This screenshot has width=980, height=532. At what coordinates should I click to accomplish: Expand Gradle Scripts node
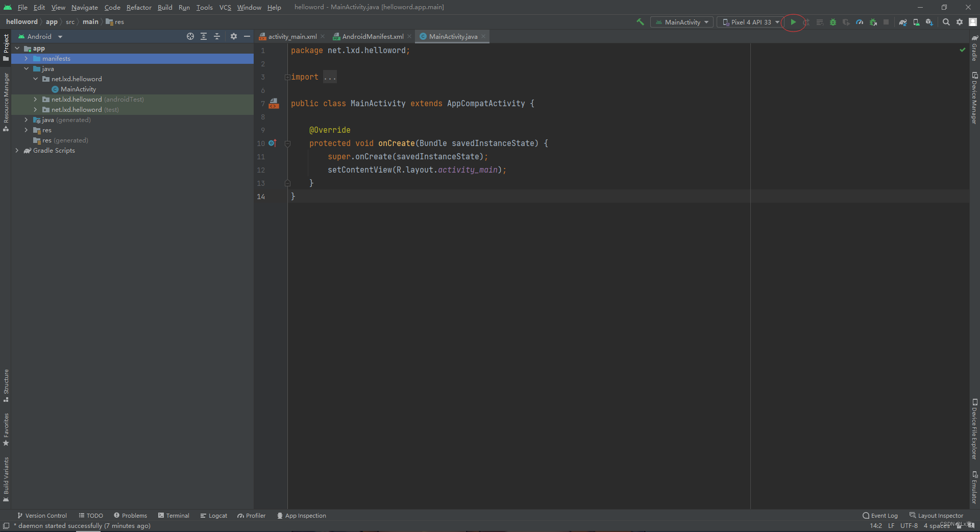(17, 151)
